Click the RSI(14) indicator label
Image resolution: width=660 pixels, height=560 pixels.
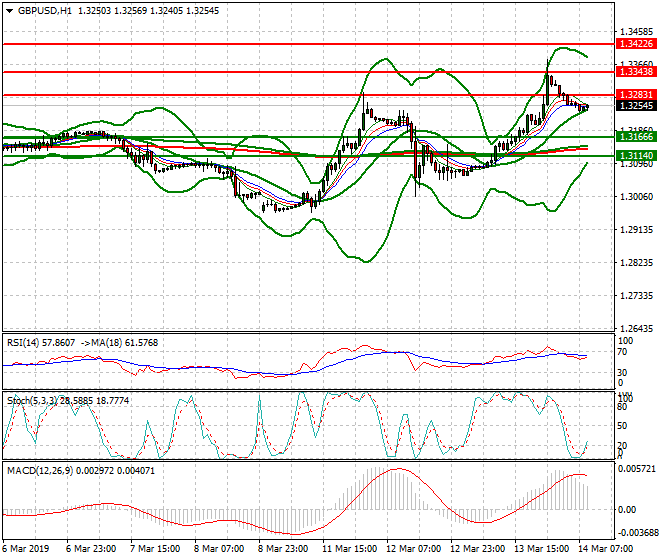point(27,343)
